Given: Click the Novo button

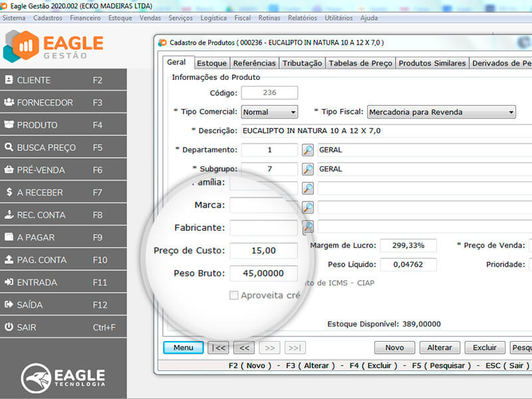Looking at the screenshot, I should pyautogui.click(x=394, y=348).
